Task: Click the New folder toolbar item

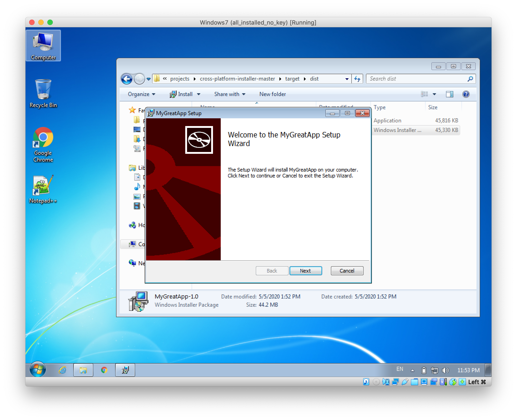Action: click(272, 94)
